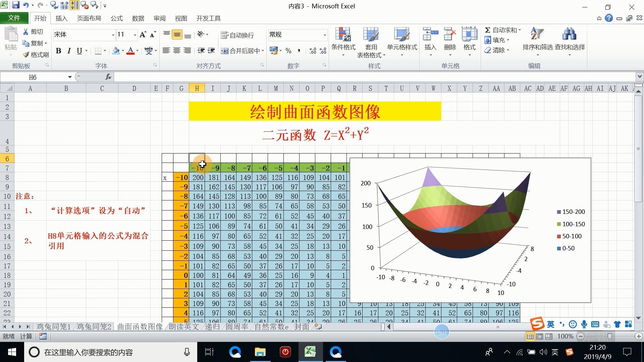Switch to Normal view in status bar

530,336
